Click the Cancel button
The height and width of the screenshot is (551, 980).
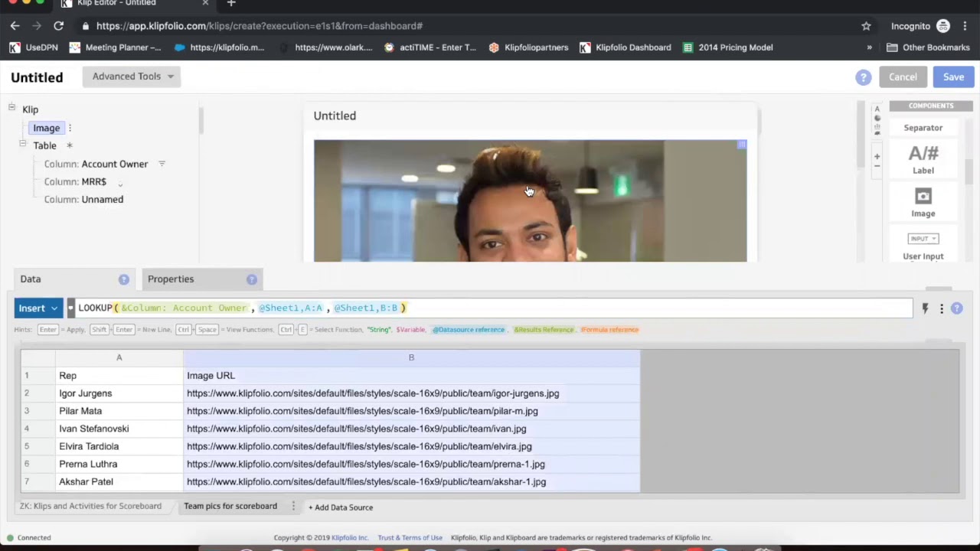coord(903,77)
